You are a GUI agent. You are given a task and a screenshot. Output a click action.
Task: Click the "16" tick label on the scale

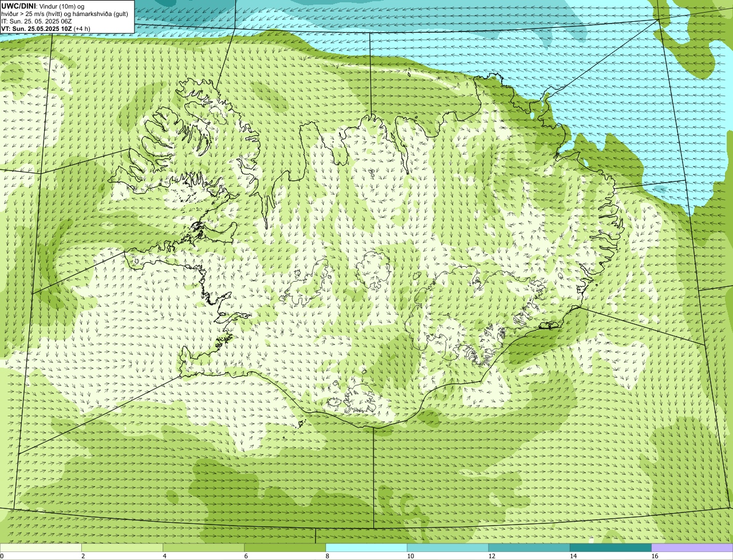click(655, 556)
